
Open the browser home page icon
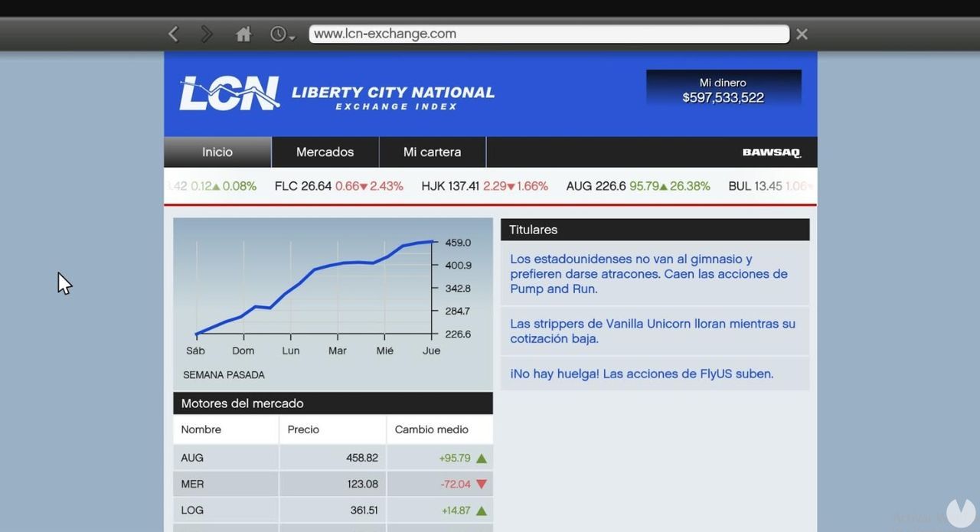pos(243,34)
